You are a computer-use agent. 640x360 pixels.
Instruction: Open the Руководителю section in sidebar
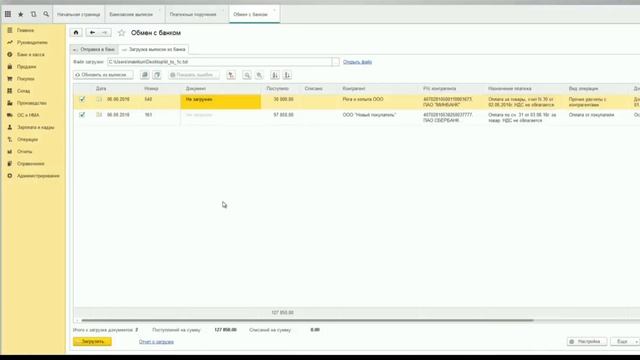(x=33, y=42)
